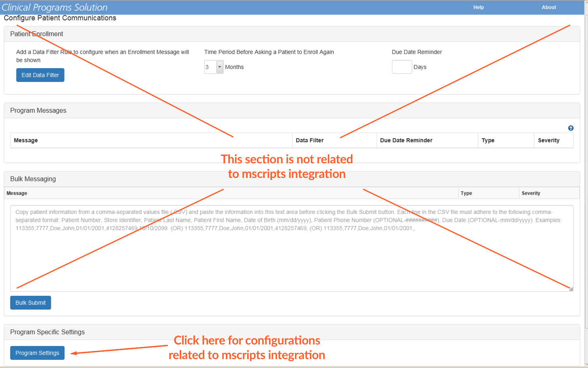Open the Months dropdown arrow
This screenshot has width=588, height=368.
pos(220,67)
